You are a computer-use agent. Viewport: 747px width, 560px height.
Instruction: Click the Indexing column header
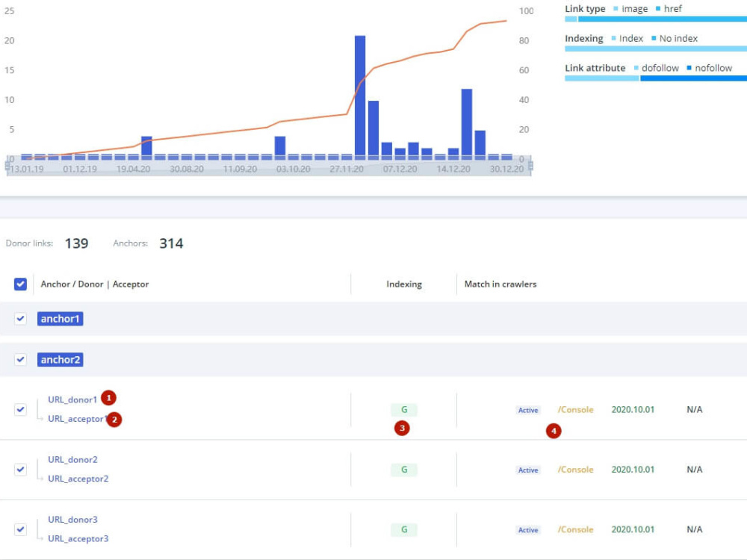point(404,284)
